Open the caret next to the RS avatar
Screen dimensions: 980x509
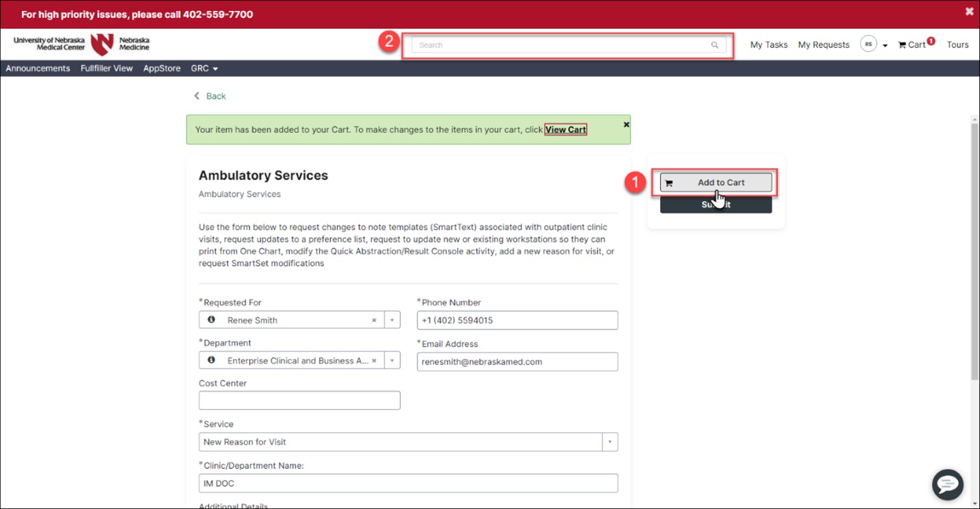(x=885, y=45)
